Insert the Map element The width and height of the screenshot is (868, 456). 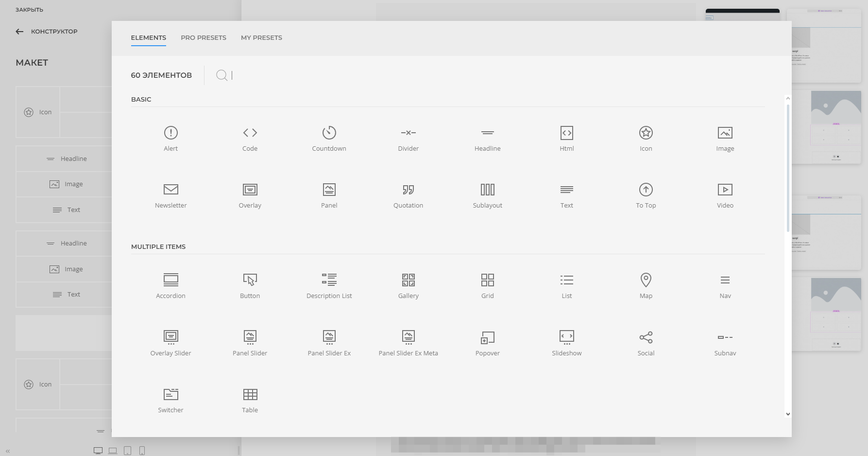[x=646, y=285]
